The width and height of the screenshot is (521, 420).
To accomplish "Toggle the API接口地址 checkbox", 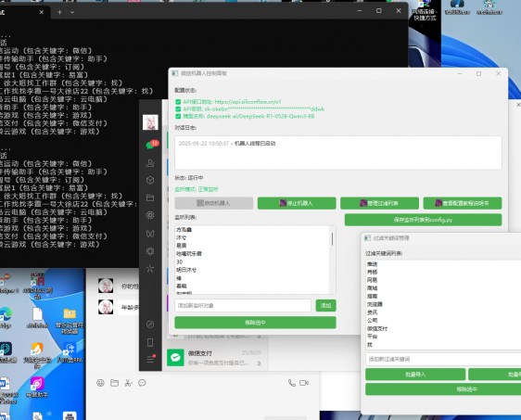I will click(x=178, y=102).
